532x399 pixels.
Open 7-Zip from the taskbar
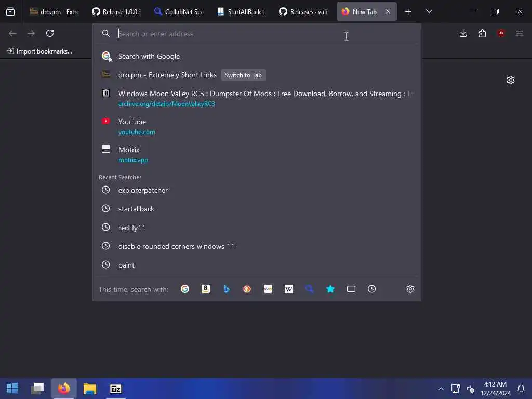116,389
